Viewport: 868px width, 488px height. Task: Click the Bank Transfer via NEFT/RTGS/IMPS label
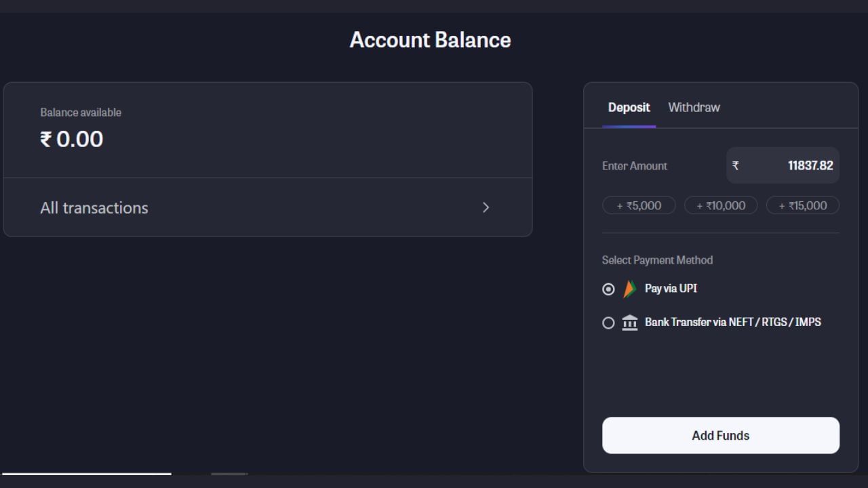(732, 322)
